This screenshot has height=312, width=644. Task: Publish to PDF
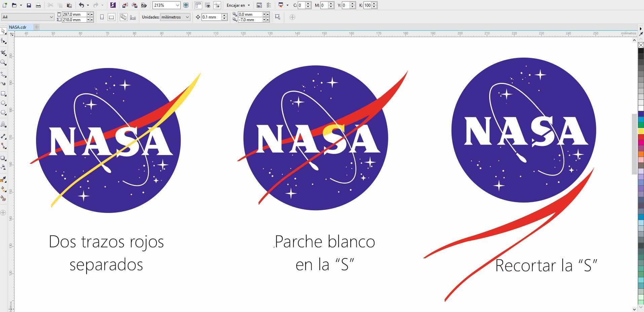(x=144, y=5)
